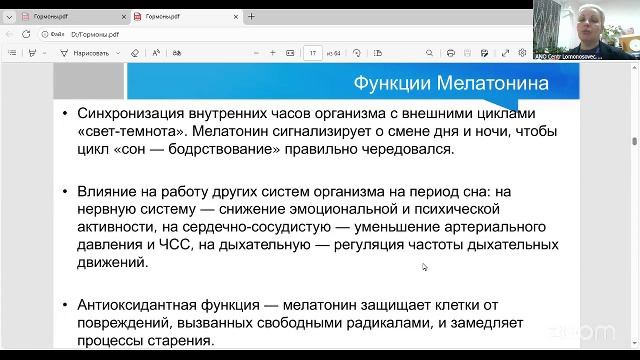Start the read aloud feature
The width and height of the screenshot is (640, 360).
[156, 53]
